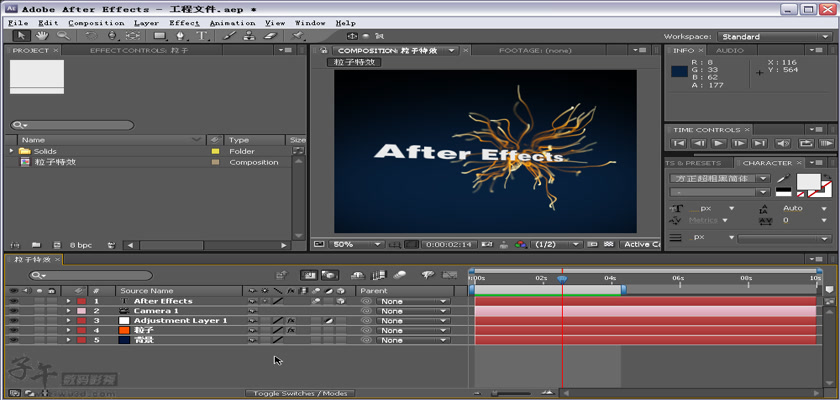Create a new folder in Project panel
This screenshot has width=840, height=400.
pyautogui.click(x=36, y=245)
